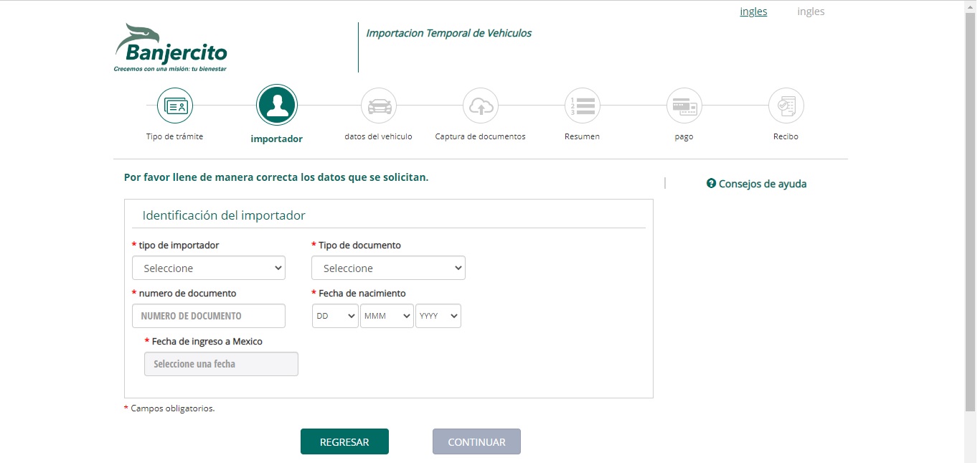Click the datos del vehiculo car icon

click(x=378, y=105)
